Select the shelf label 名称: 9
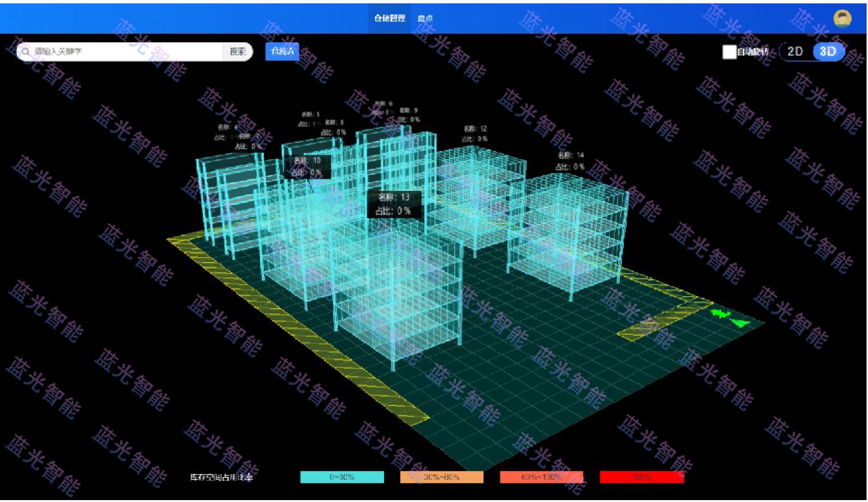Viewport: 868px width, 502px height. 409,115
